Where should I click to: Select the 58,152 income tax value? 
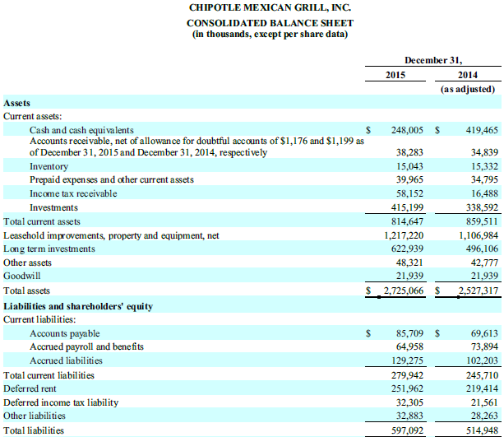409,193
